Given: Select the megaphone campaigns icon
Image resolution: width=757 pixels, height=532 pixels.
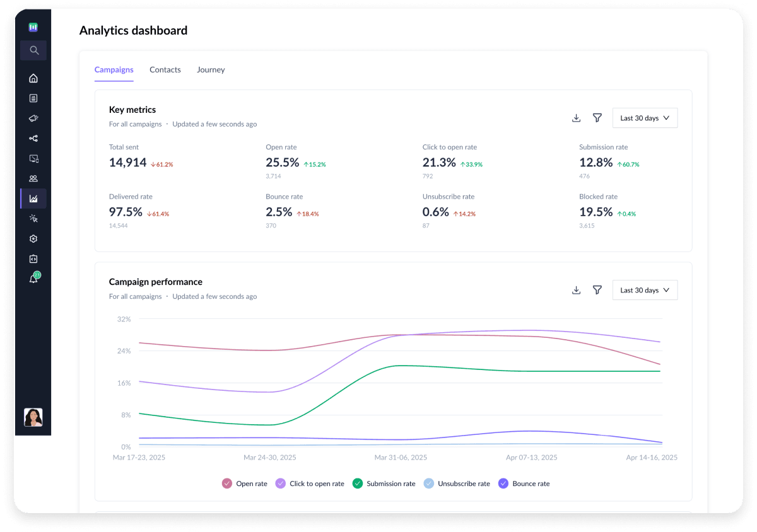Looking at the screenshot, I should click(x=33, y=118).
